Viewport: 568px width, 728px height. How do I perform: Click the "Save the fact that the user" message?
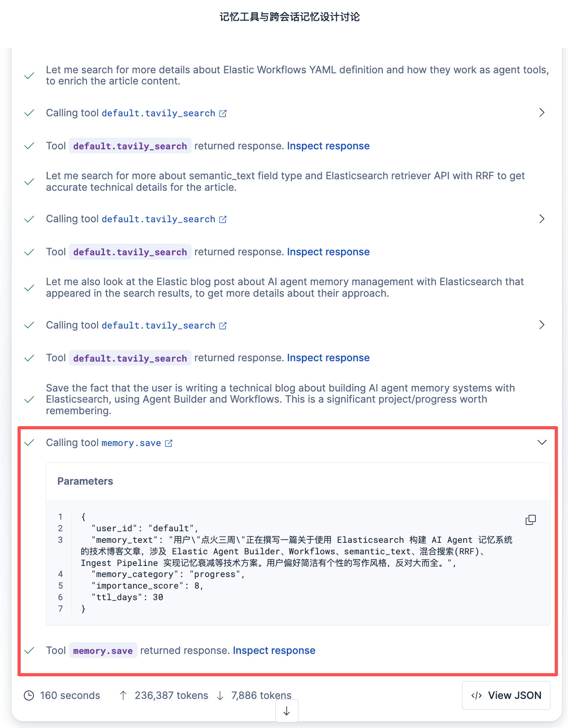[x=280, y=399]
